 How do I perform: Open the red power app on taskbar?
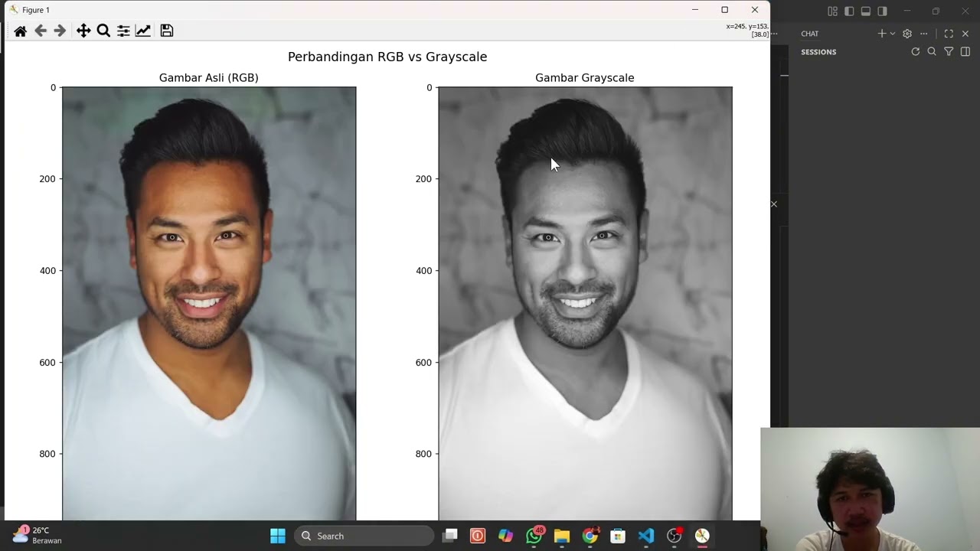tap(478, 536)
